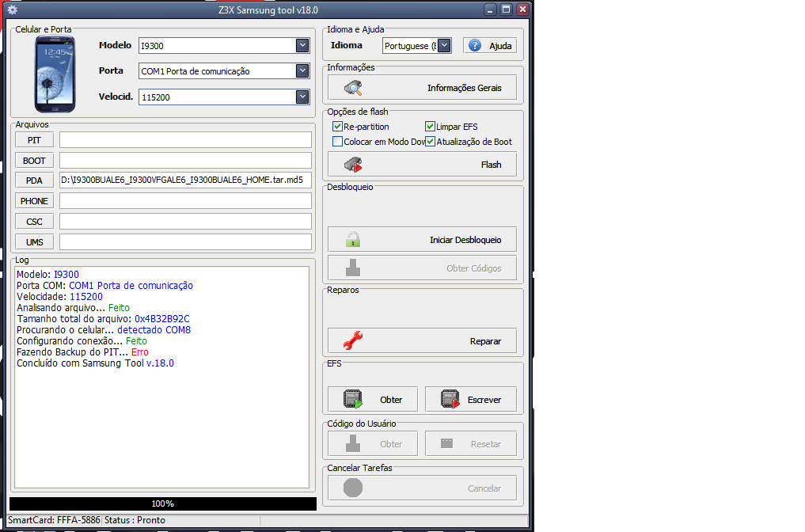The image size is (805, 532).
Task: Click the magnifier icon in Informações Gerais
Action: pyautogui.click(x=353, y=88)
